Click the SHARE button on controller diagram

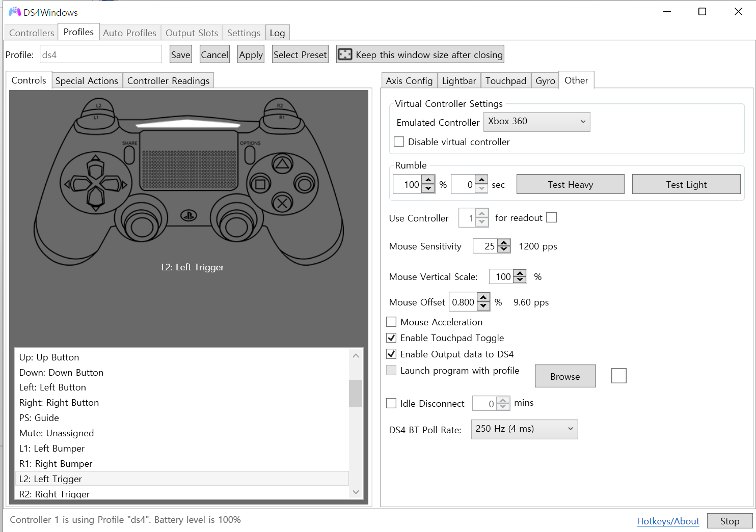point(129,155)
